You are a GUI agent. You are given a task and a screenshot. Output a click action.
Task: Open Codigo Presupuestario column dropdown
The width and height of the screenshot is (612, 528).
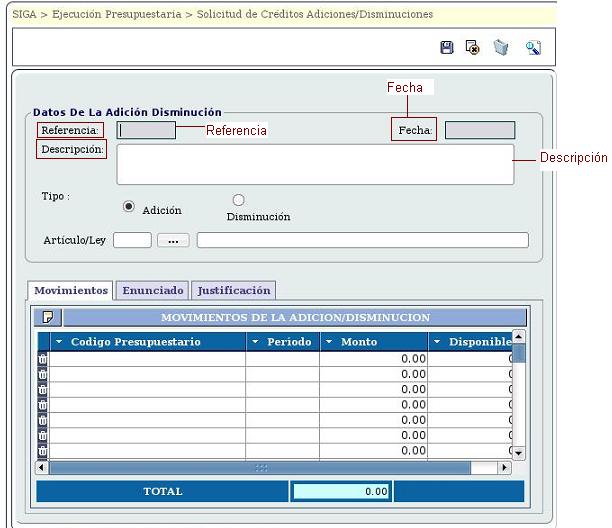[x=59, y=342]
